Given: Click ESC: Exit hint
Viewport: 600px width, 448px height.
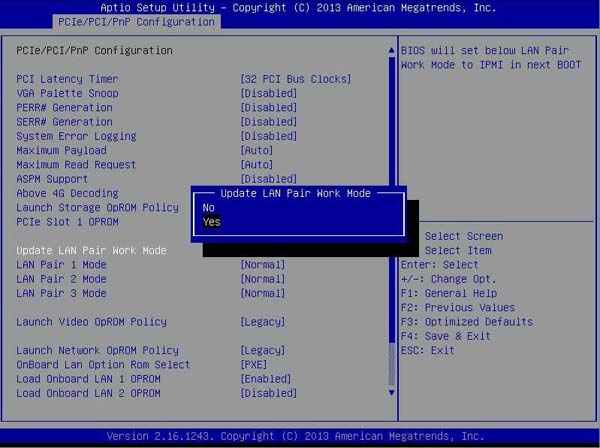Looking at the screenshot, I should click(428, 350).
